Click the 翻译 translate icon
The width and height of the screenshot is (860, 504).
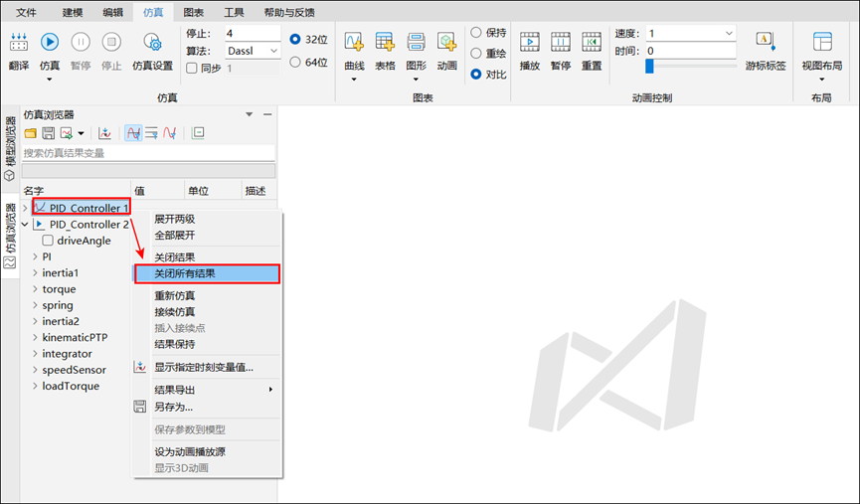[x=19, y=42]
